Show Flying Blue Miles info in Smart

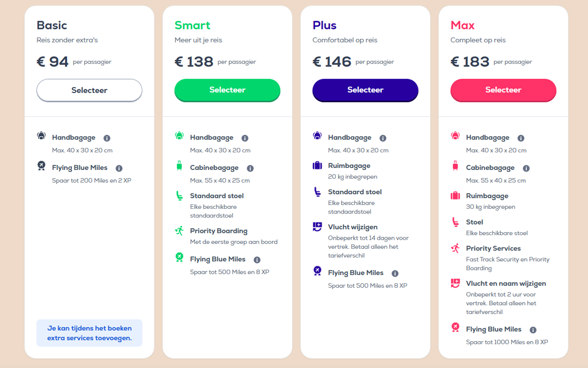tap(257, 260)
